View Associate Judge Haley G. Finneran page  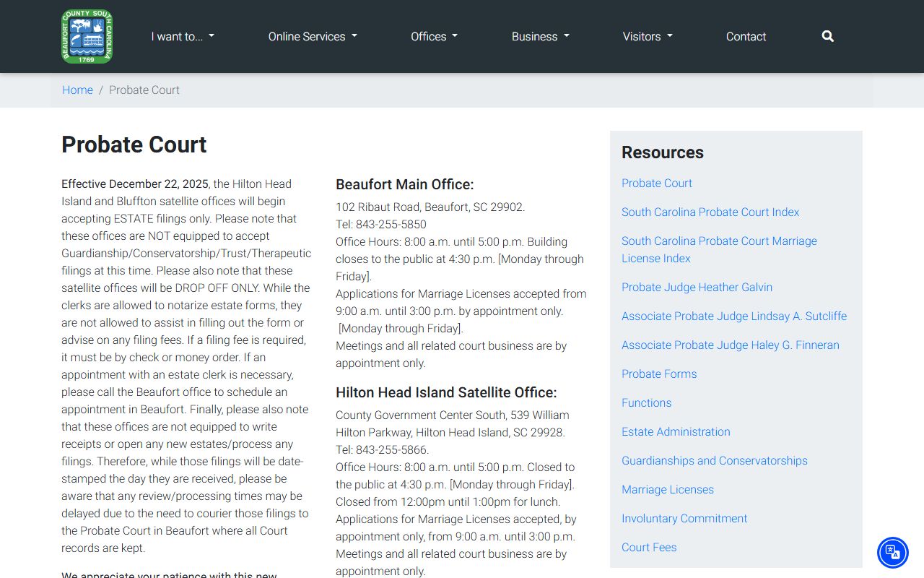pos(731,345)
